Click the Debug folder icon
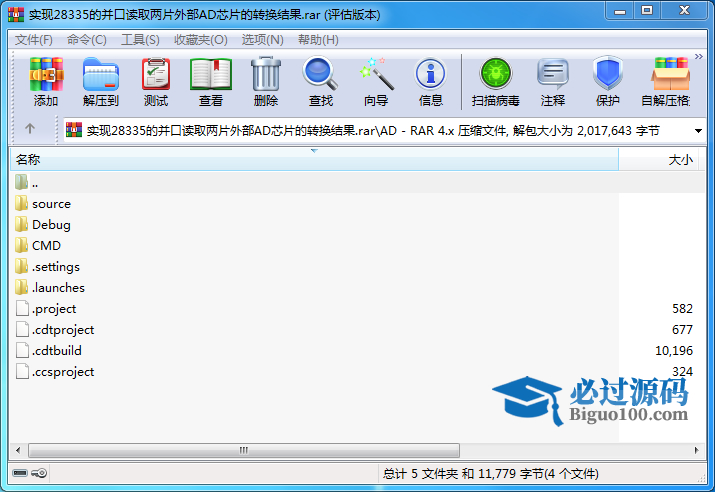Viewport: 715px width, 492px height. 21,224
